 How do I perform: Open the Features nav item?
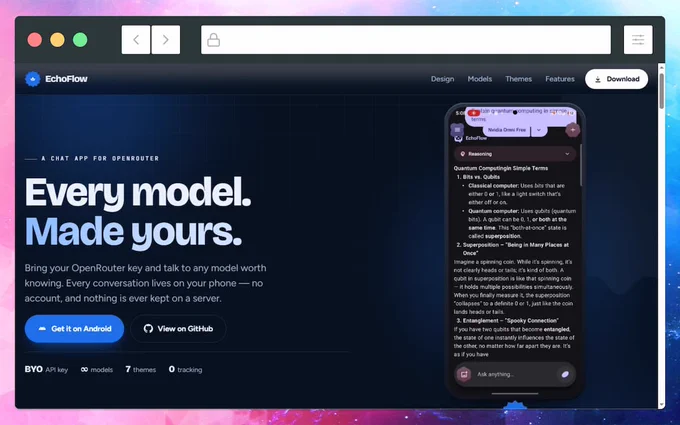point(560,79)
